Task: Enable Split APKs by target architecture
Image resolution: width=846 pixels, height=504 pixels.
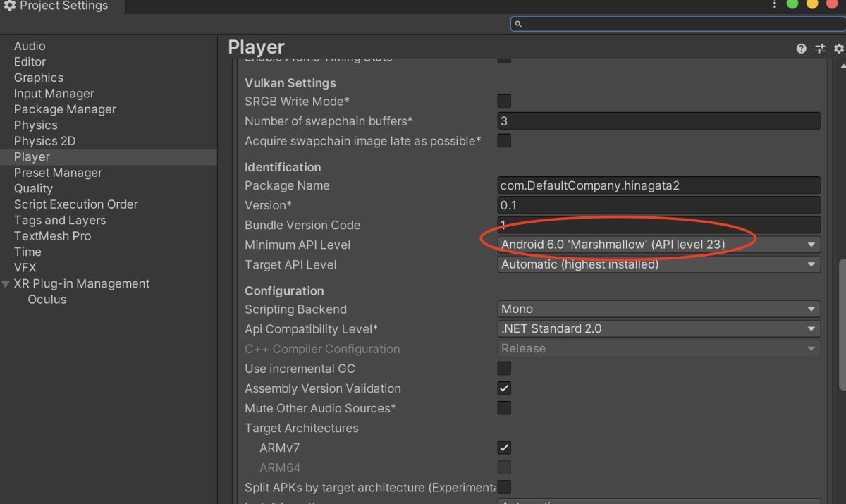Action: (x=504, y=486)
